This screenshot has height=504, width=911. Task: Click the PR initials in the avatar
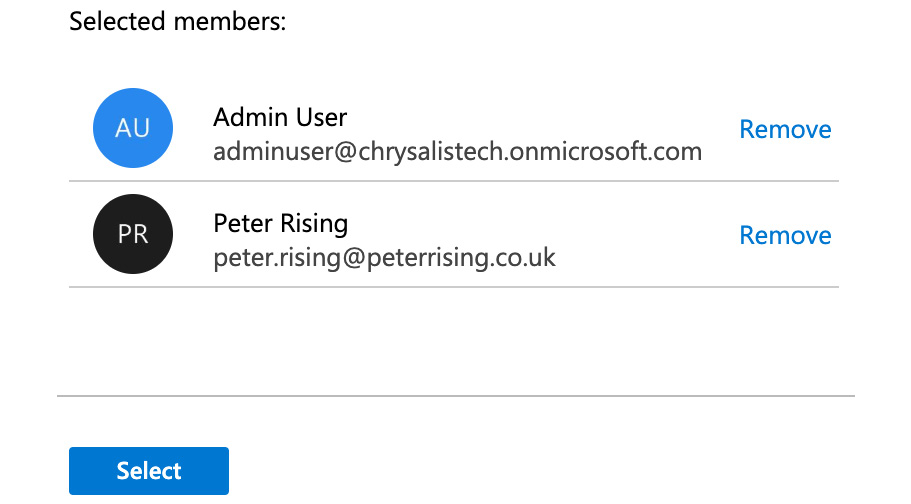(133, 234)
